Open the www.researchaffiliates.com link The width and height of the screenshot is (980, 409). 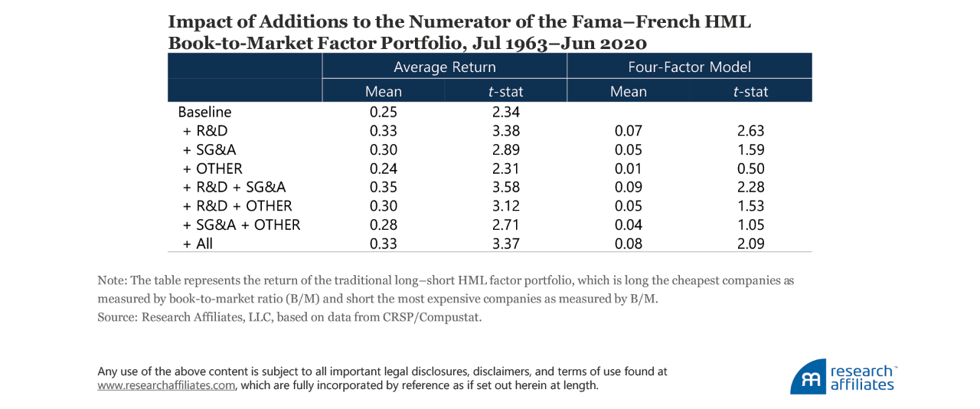(166, 385)
